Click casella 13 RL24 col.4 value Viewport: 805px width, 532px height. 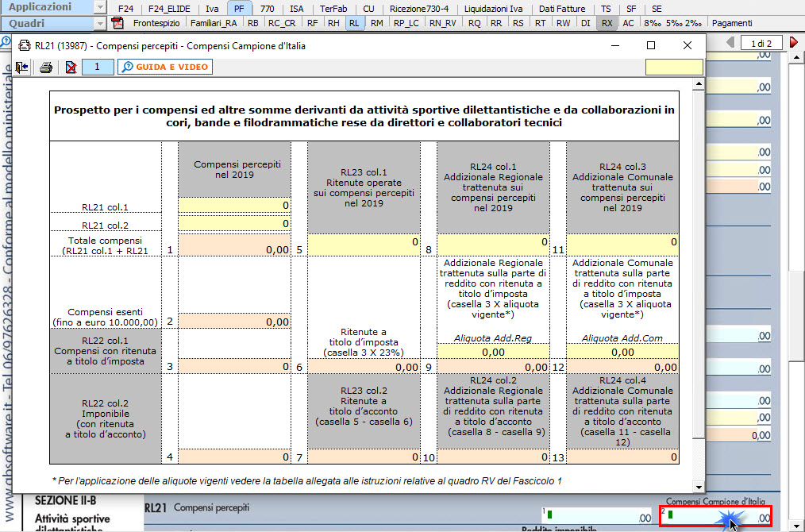coord(622,457)
